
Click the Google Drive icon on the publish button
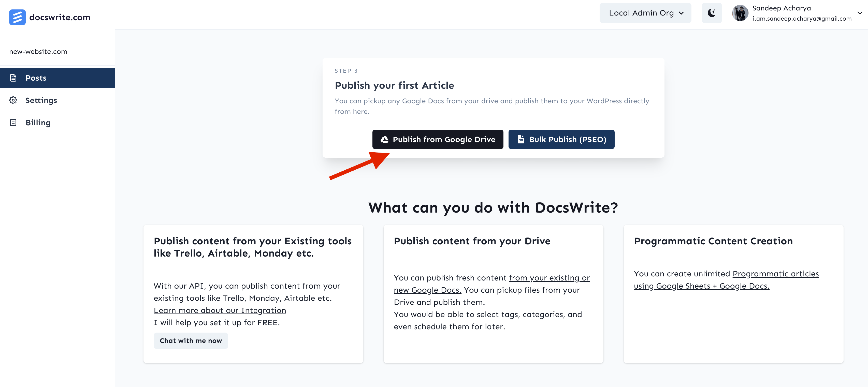pos(384,139)
